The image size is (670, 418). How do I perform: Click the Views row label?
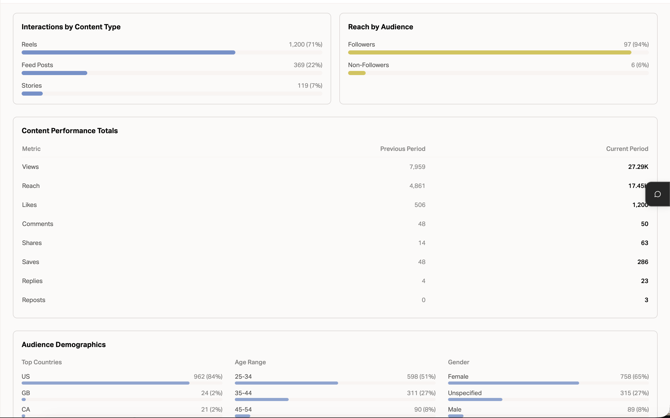point(30,167)
